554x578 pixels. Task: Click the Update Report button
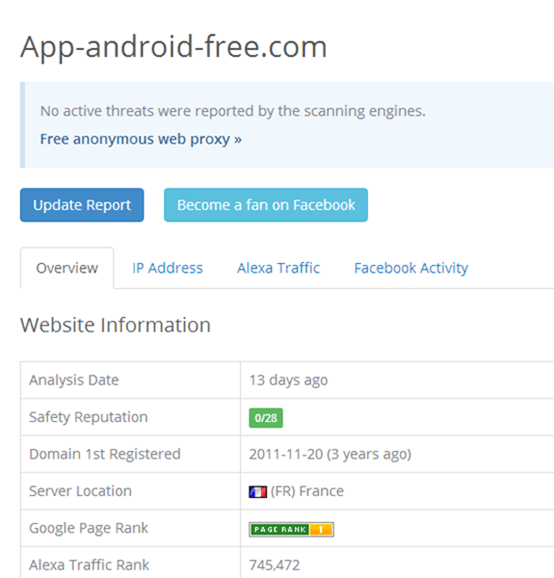click(x=82, y=205)
